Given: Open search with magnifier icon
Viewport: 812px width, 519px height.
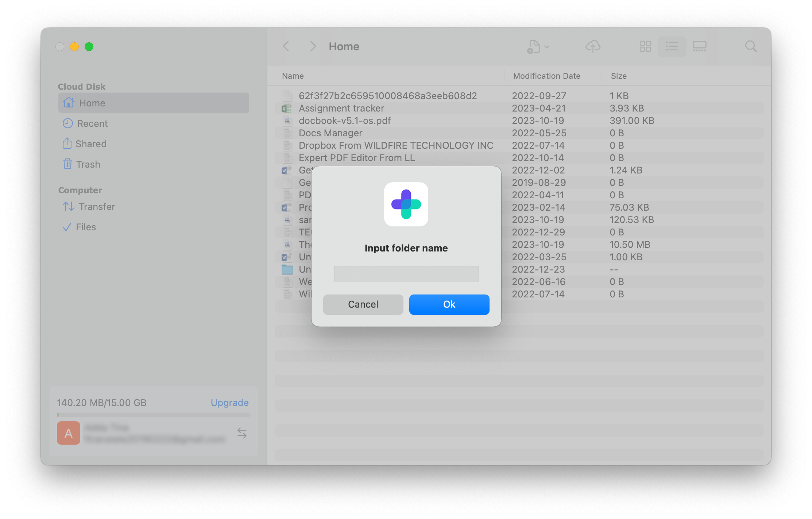Looking at the screenshot, I should click(x=751, y=46).
